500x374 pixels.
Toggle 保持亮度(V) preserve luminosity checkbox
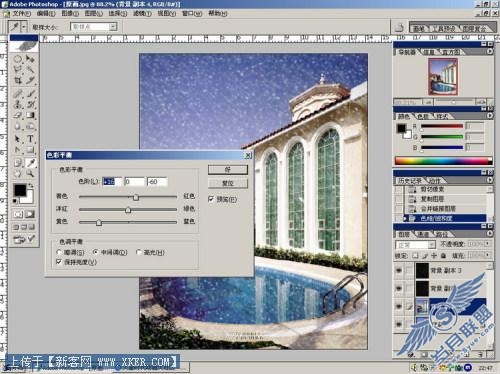point(59,262)
